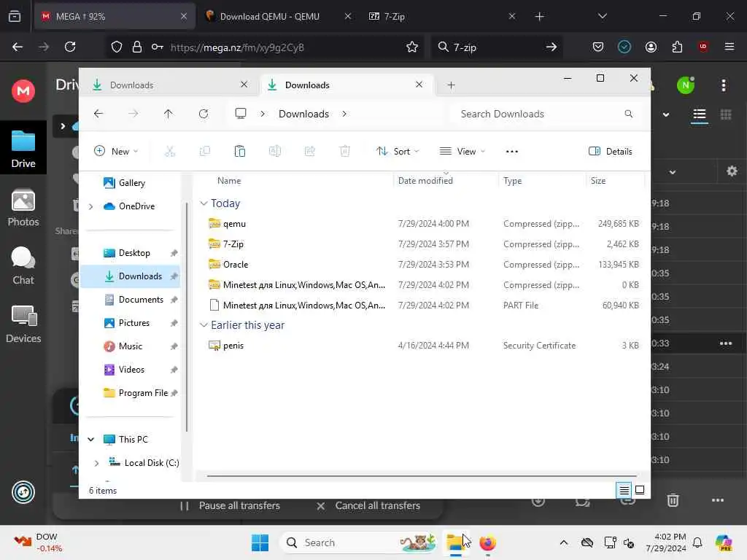Viewport: 747px width, 560px height.
Task: Open Documents in navigation pane
Action: pyautogui.click(x=141, y=300)
